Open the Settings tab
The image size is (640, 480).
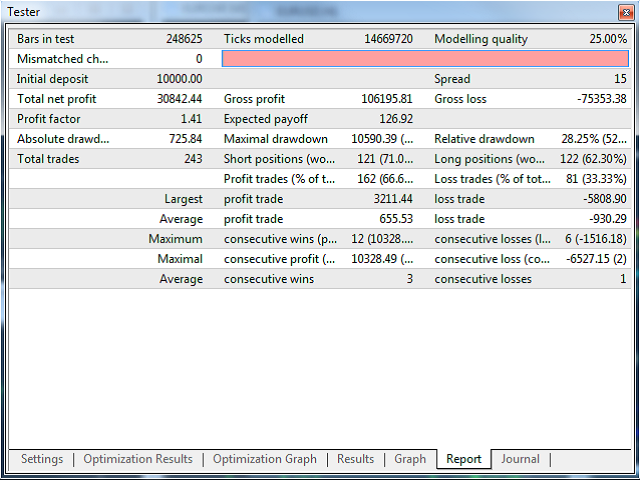point(42,459)
